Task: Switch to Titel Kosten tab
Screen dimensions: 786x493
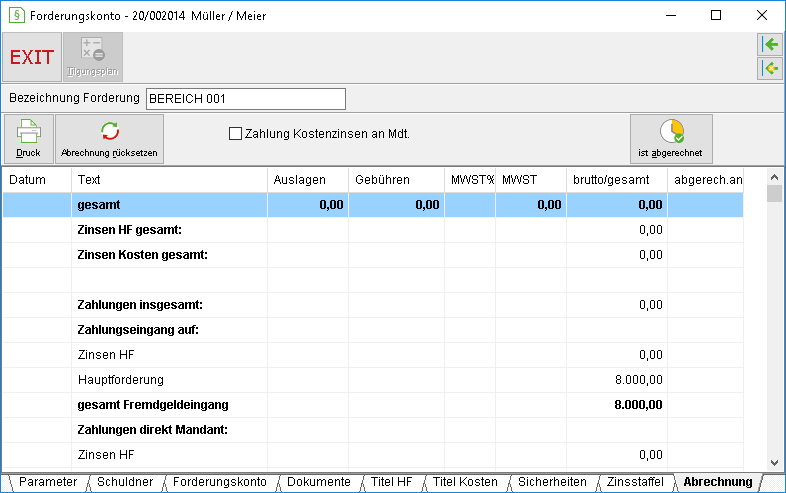Action: coord(465,482)
